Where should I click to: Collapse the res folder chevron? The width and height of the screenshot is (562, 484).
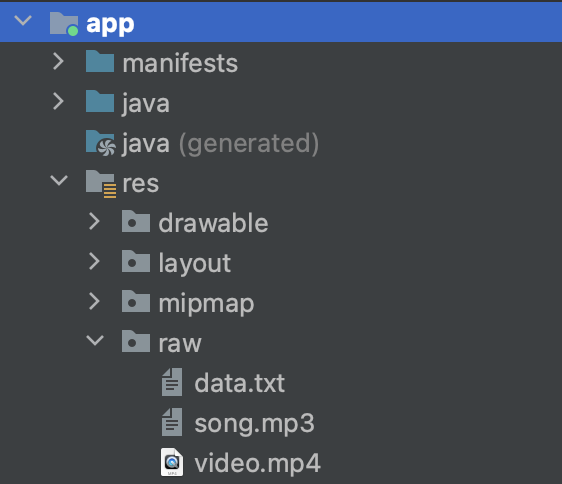(59, 180)
